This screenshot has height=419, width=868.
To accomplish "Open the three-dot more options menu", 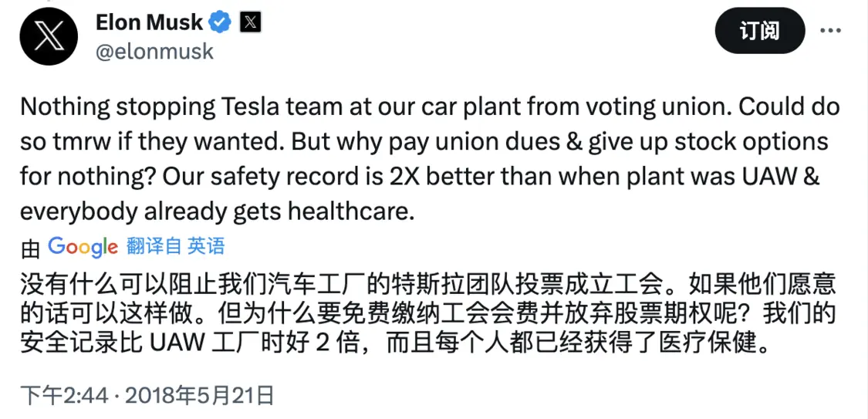I will pos(829,31).
